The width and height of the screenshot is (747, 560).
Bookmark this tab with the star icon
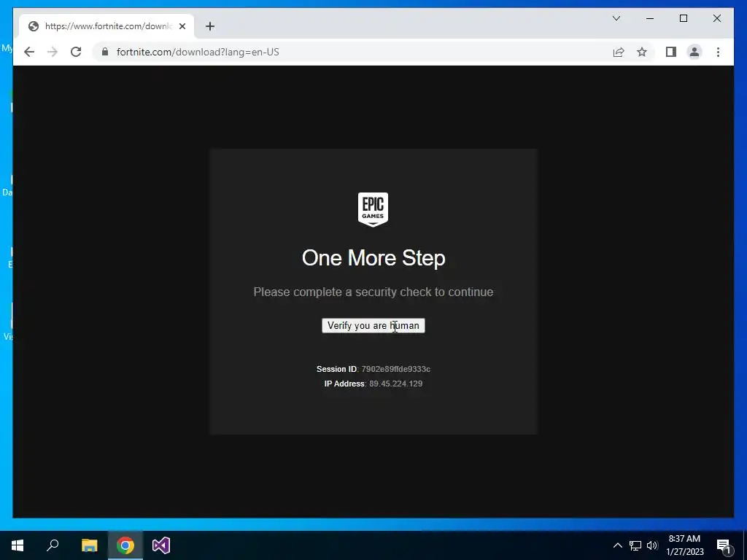[x=642, y=52]
